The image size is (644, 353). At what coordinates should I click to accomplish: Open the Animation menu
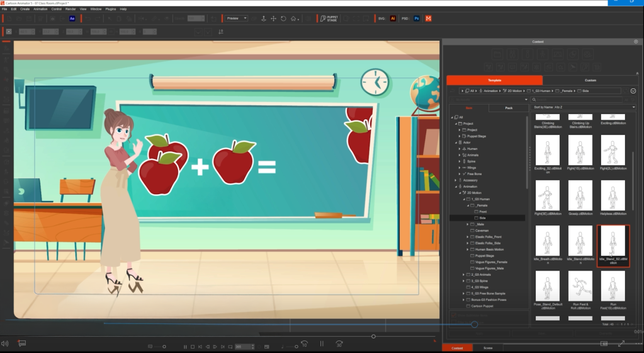point(40,9)
